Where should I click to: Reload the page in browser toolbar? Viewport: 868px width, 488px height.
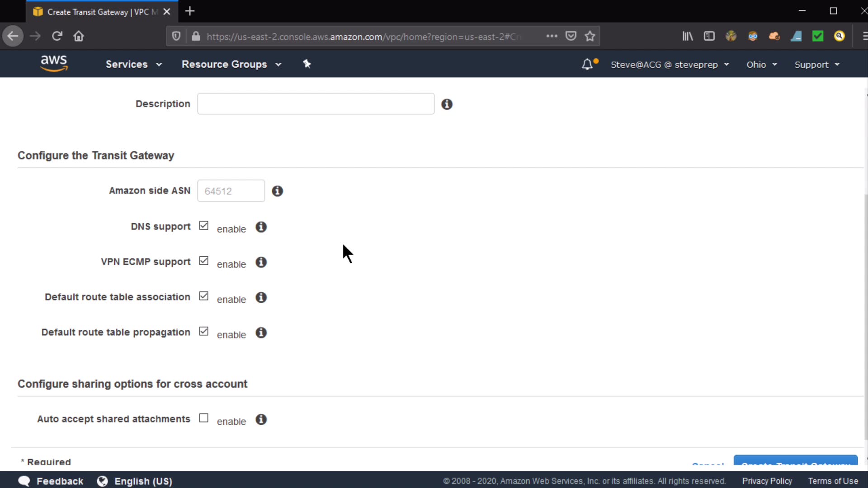[x=57, y=36]
